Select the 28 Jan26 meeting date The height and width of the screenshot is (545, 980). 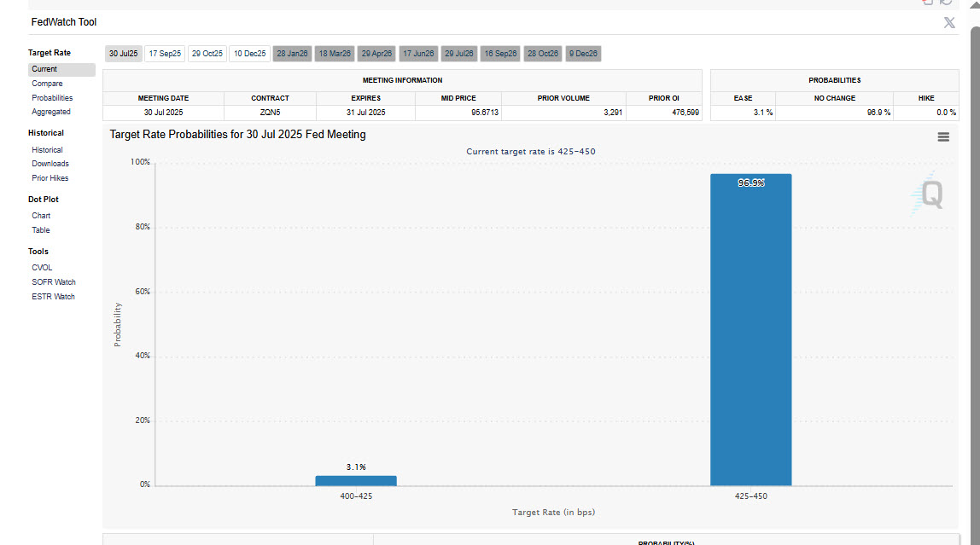pyautogui.click(x=292, y=53)
